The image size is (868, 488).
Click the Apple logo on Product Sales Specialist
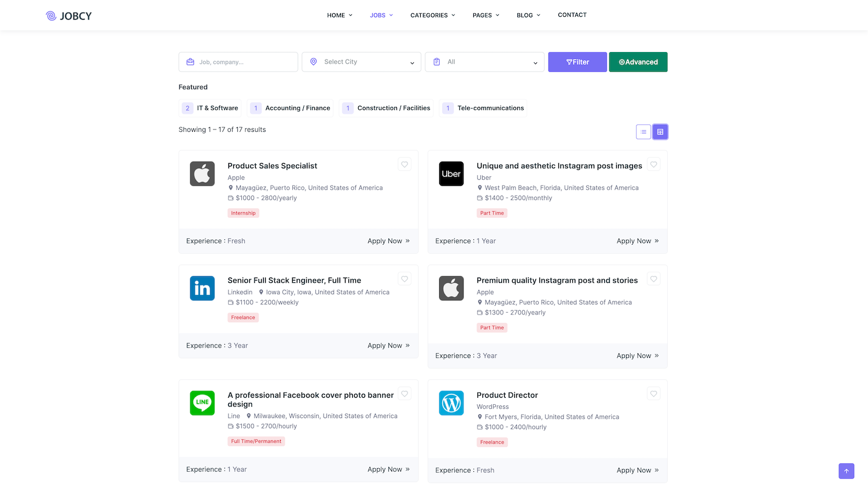(x=203, y=173)
